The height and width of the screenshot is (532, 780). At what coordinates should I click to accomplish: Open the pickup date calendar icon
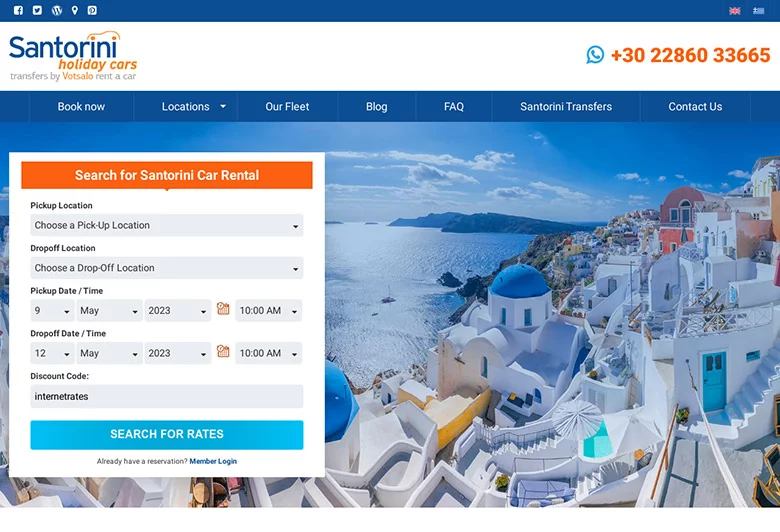223,309
